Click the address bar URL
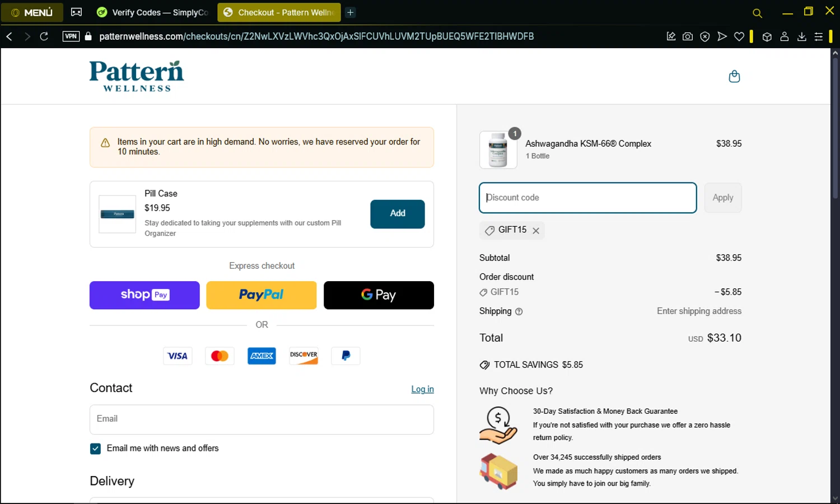Screen dimensions: 840x504 coord(316,36)
